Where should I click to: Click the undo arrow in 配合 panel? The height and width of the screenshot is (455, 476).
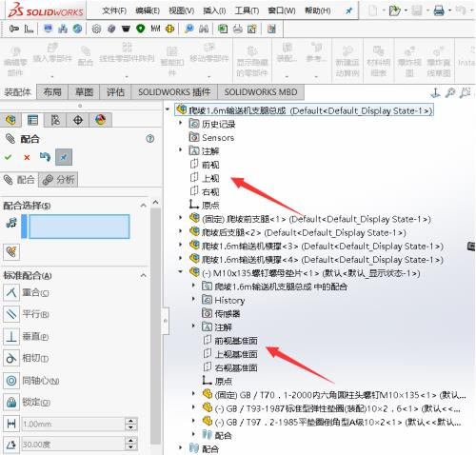45,157
